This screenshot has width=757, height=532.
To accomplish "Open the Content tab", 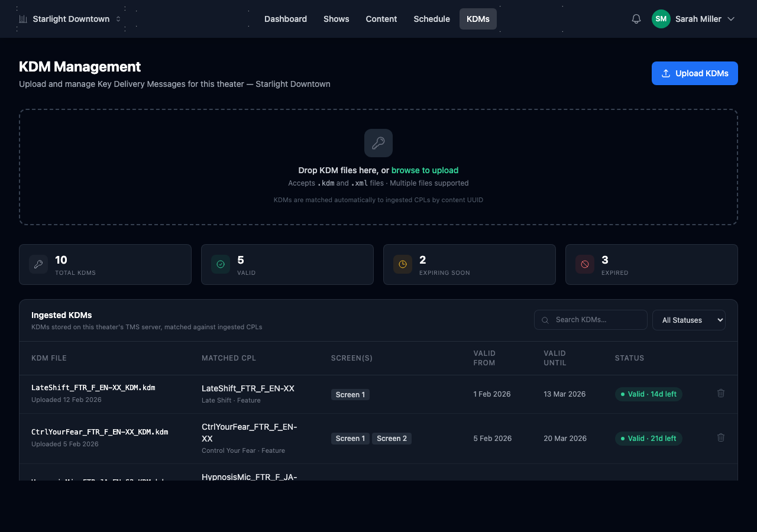I will [381, 19].
